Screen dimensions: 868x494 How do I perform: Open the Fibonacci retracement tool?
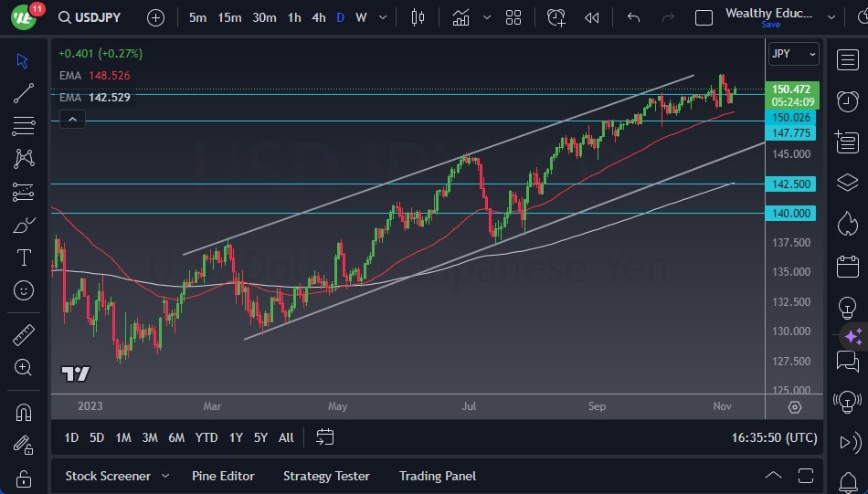click(x=24, y=125)
